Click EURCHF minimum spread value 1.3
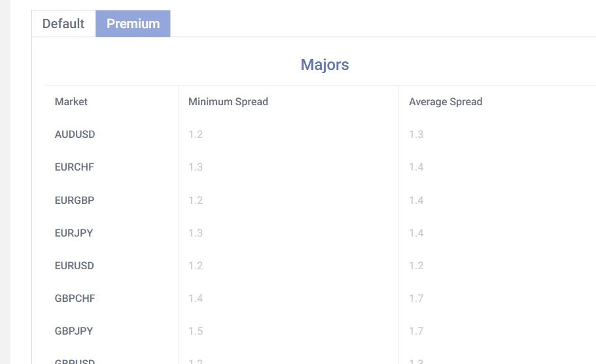Viewport: 596px width, 364px height. coord(196,167)
